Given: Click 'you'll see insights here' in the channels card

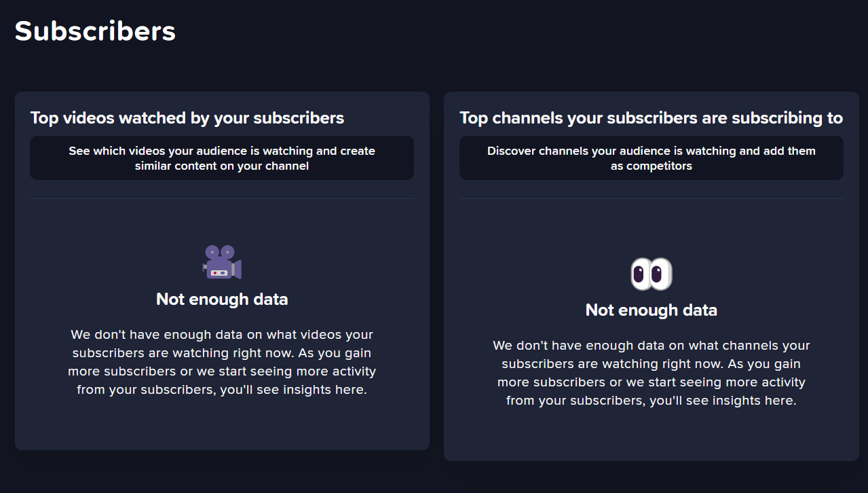Looking at the screenshot, I should tap(722, 401).
